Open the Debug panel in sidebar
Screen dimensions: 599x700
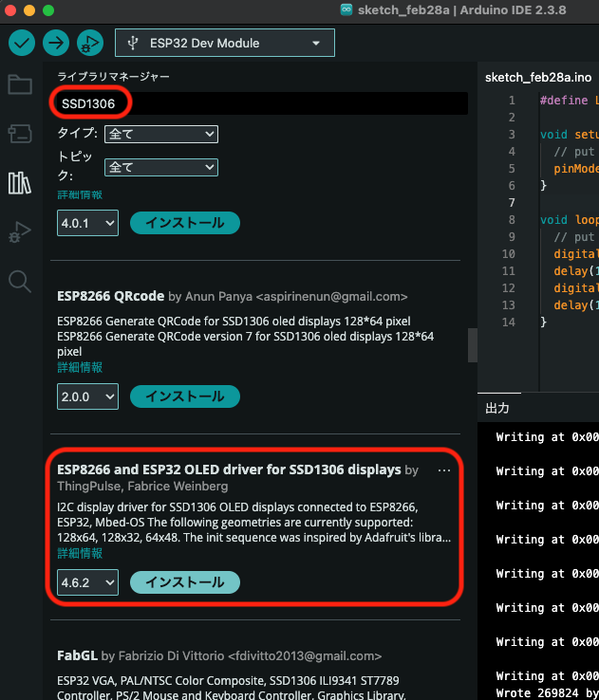(x=20, y=231)
